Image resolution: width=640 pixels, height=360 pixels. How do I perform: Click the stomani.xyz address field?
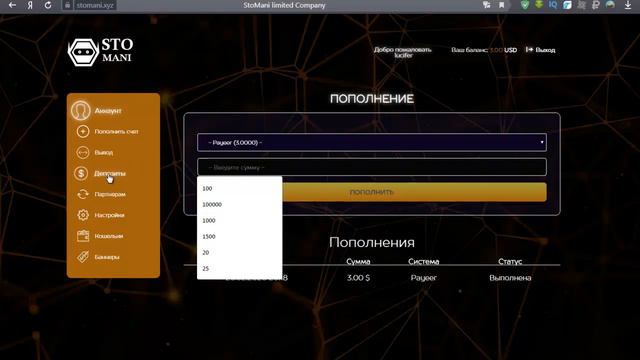[x=95, y=5]
